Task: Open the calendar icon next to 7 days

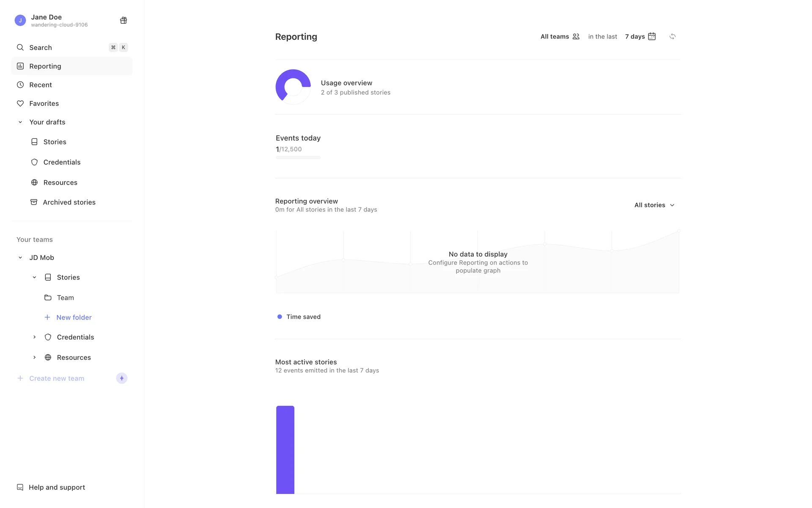Action: [x=652, y=36]
